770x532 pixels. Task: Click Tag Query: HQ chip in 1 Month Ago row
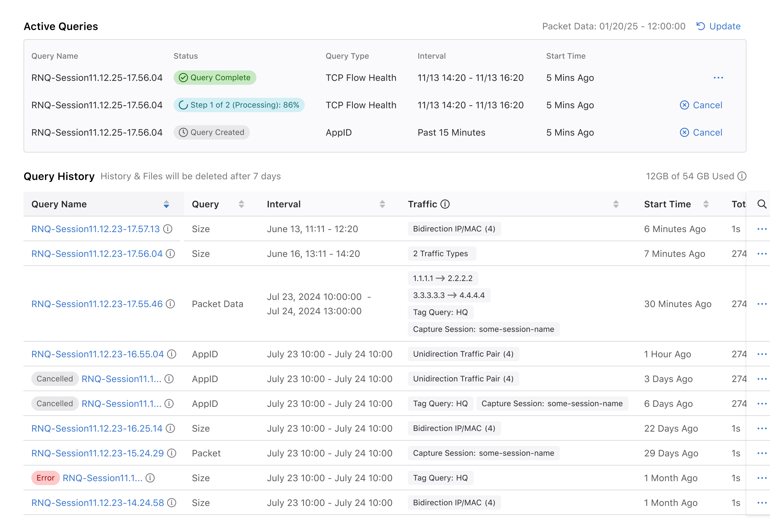(440, 478)
